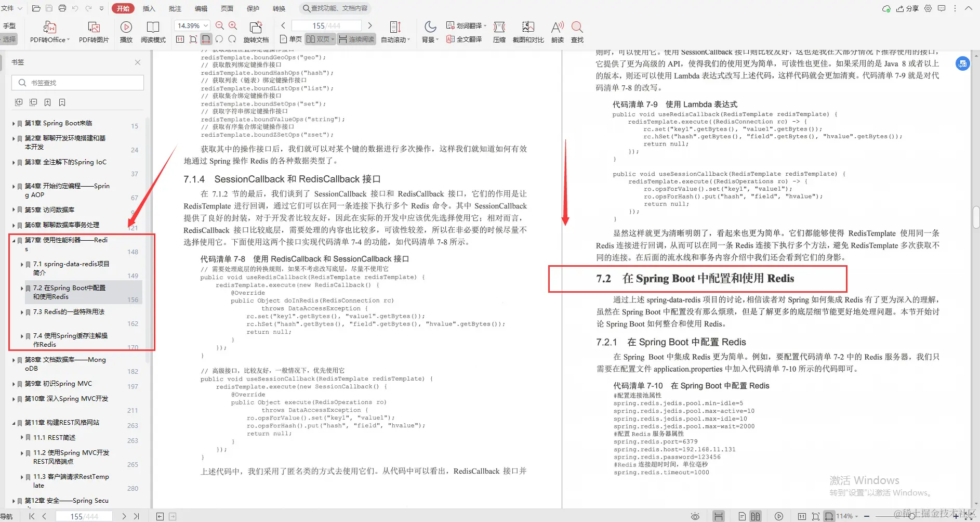Screen dimensions: 980x522
Task: Open the zoom percentage dropdown
Action: pyautogui.click(x=205, y=25)
